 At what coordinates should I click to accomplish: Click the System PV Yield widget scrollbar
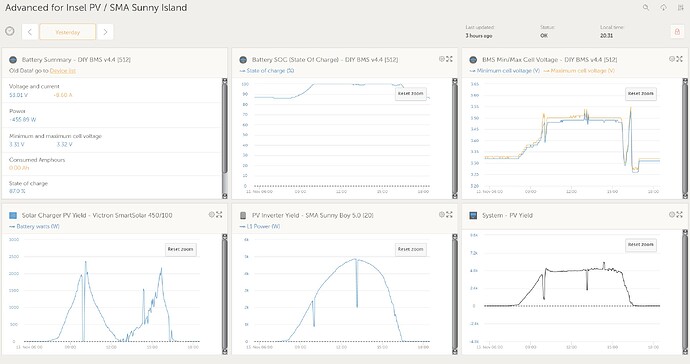(x=685, y=292)
